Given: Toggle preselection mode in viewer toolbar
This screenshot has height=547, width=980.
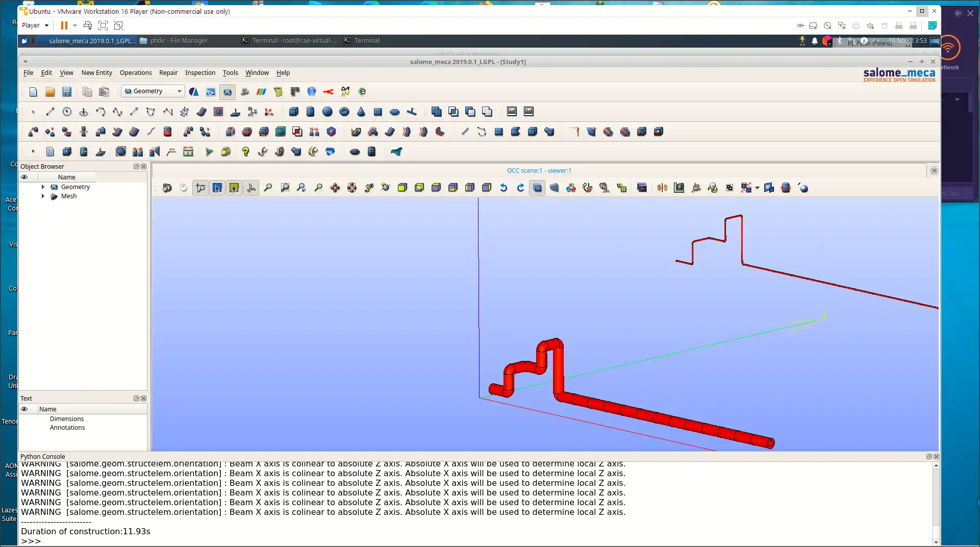Looking at the screenshot, I should tap(217, 188).
